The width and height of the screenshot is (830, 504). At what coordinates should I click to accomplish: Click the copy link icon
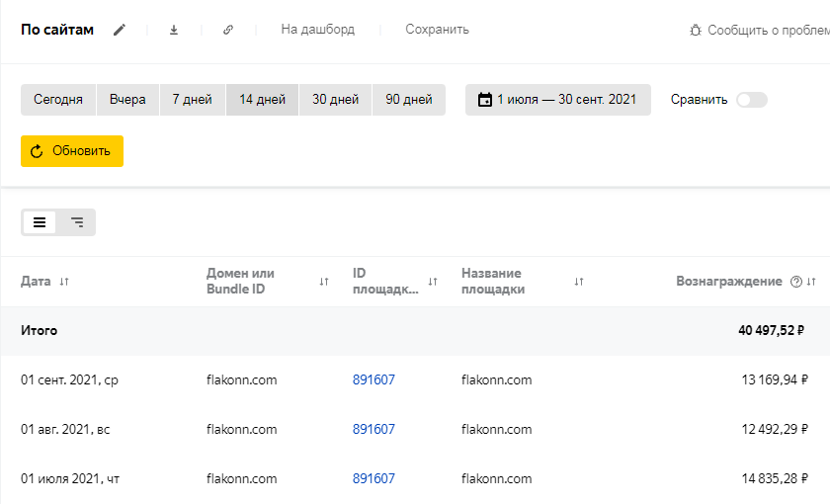coord(228,30)
